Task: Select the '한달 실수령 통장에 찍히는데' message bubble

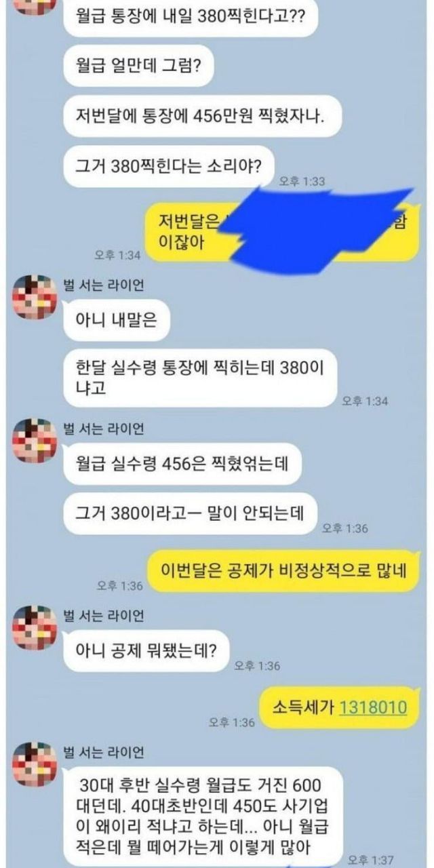Action: click(199, 378)
